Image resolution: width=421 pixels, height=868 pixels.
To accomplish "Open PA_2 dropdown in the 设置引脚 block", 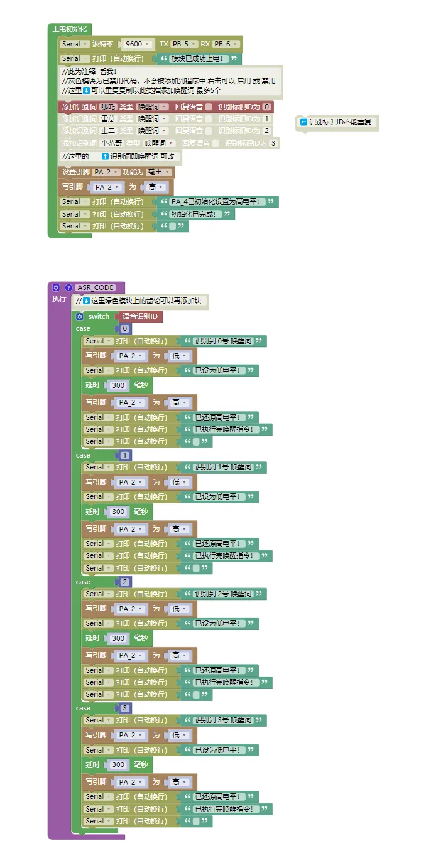I will (106, 172).
